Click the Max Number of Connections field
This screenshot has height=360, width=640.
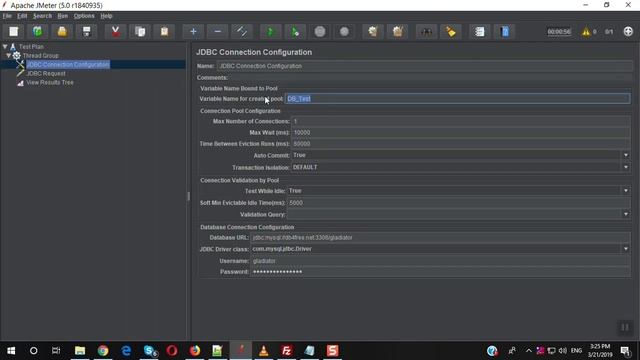pos(461,121)
